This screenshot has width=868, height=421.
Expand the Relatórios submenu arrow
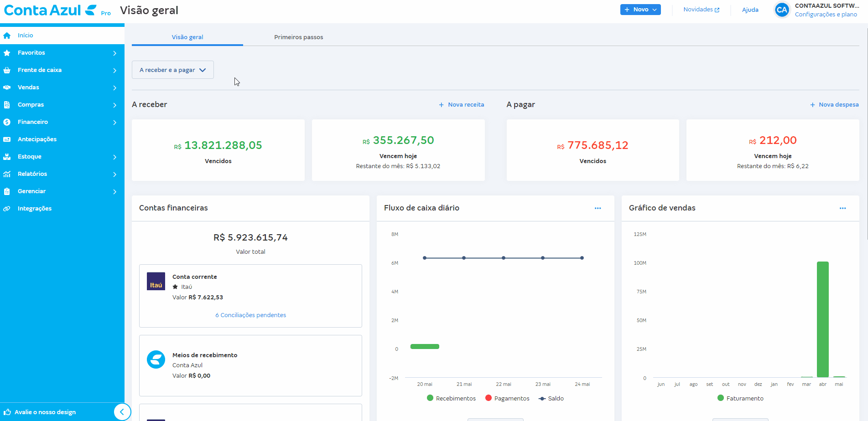[114, 175]
